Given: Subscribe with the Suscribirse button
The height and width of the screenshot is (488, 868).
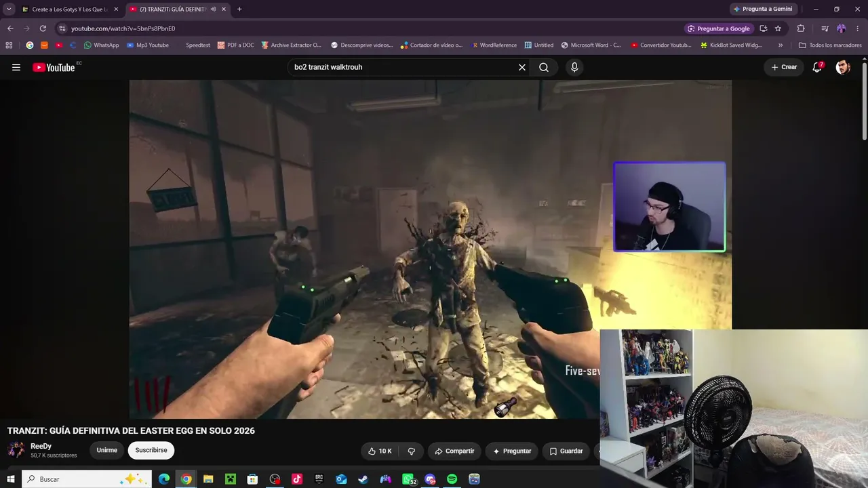Looking at the screenshot, I should tap(151, 450).
